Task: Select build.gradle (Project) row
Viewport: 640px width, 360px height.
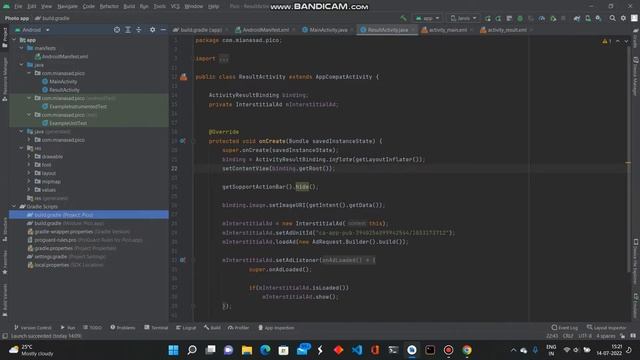Action: [89, 215]
